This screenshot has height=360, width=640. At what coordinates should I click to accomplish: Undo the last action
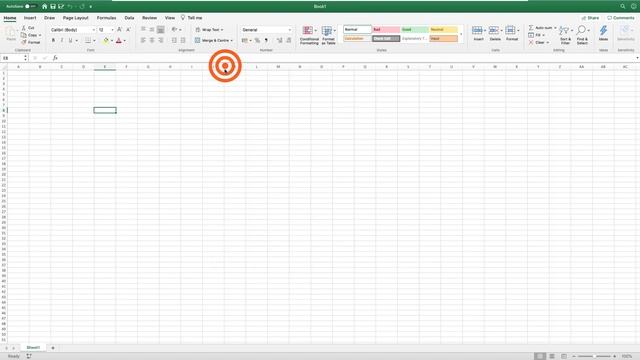coord(70,7)
